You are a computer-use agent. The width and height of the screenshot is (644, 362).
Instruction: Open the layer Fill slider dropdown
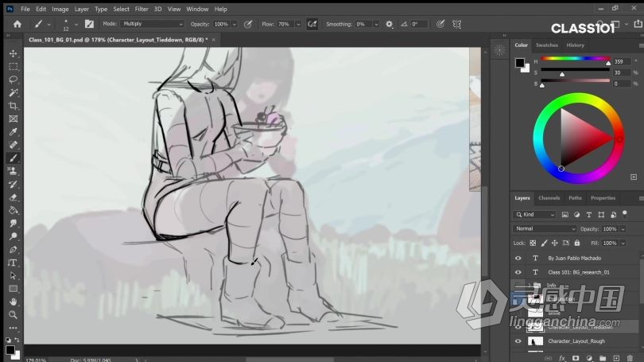coord(623,243)
